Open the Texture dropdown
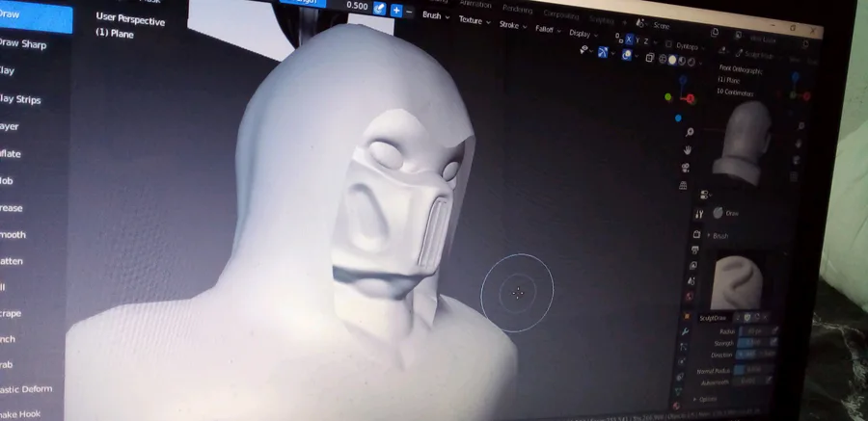 475,20
